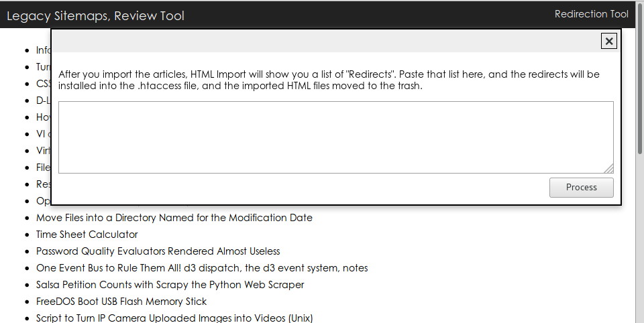Open the One Event Bus d3 dispatch article
Image resolution: width=644 pixels, height=323 pixels.
202,268
